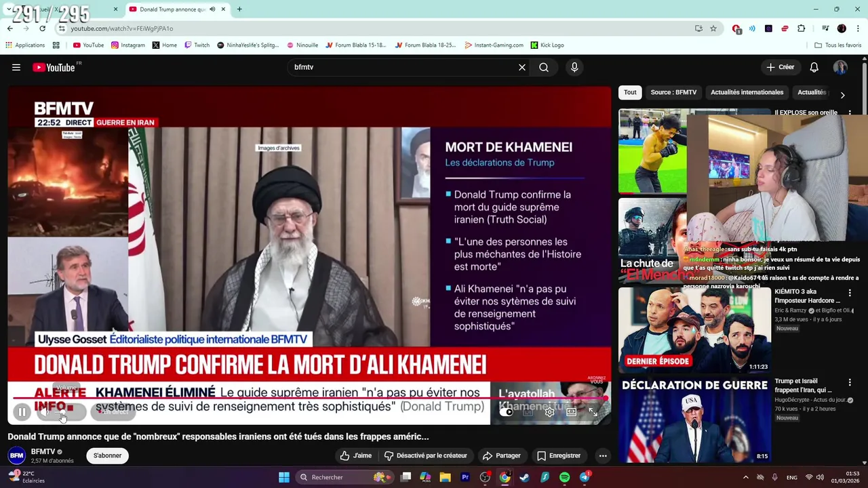The height and width of the screenshot is (488, 868).
Task: Click the address bar URL
Action: click(x=122, y=28)
